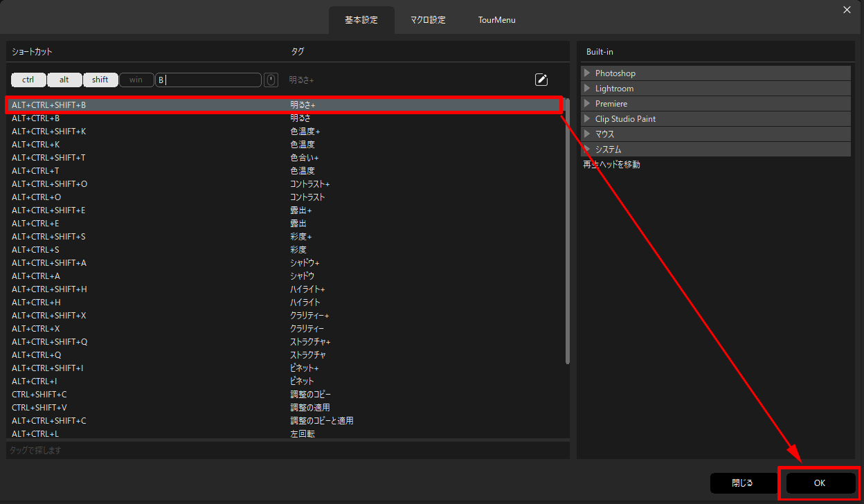Enable the win modifier key
Image resolution: width=864 pixels, height=504 pixels.
(136, 80)
